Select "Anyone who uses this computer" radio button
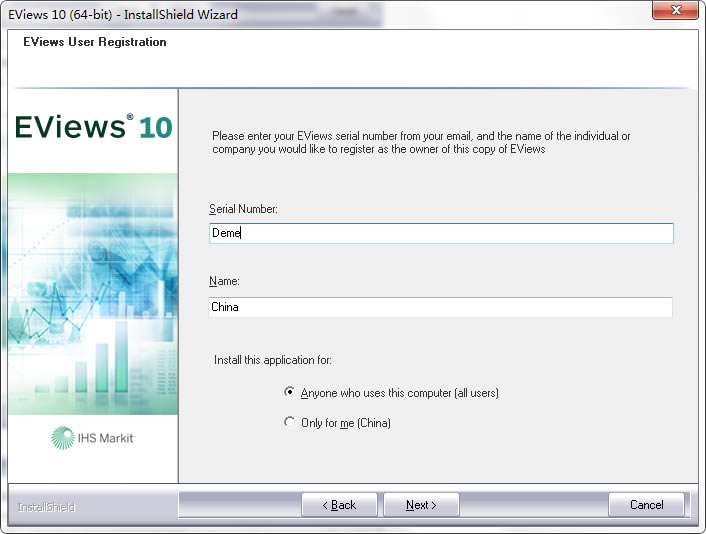 (x=290, y=393)
